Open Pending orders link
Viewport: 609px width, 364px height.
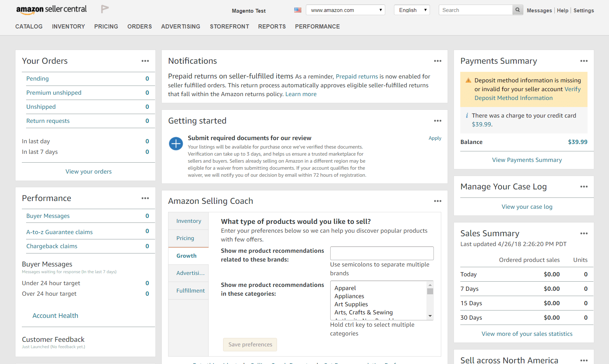coord(38,79)
